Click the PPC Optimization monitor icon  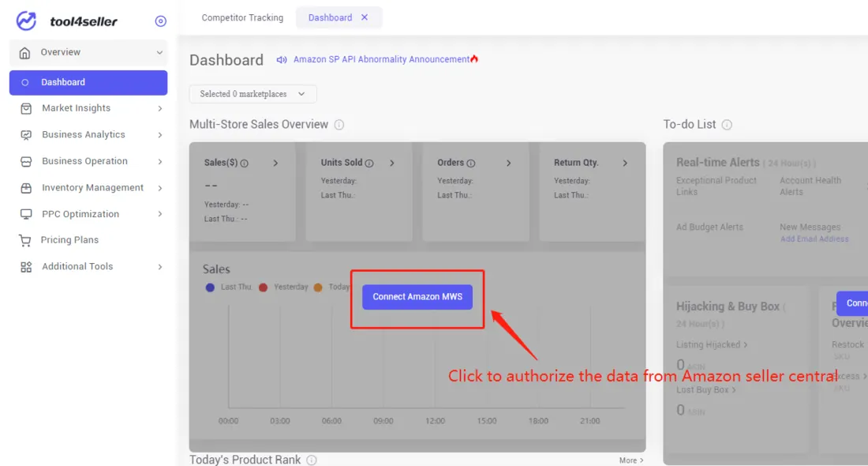pyautogui.click(x=25, y=213)
